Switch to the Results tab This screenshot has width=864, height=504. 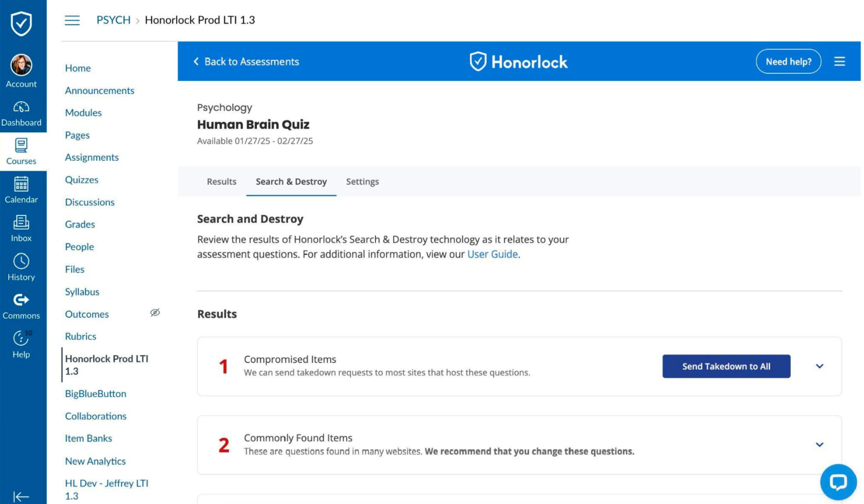click(x=221, y=182)
